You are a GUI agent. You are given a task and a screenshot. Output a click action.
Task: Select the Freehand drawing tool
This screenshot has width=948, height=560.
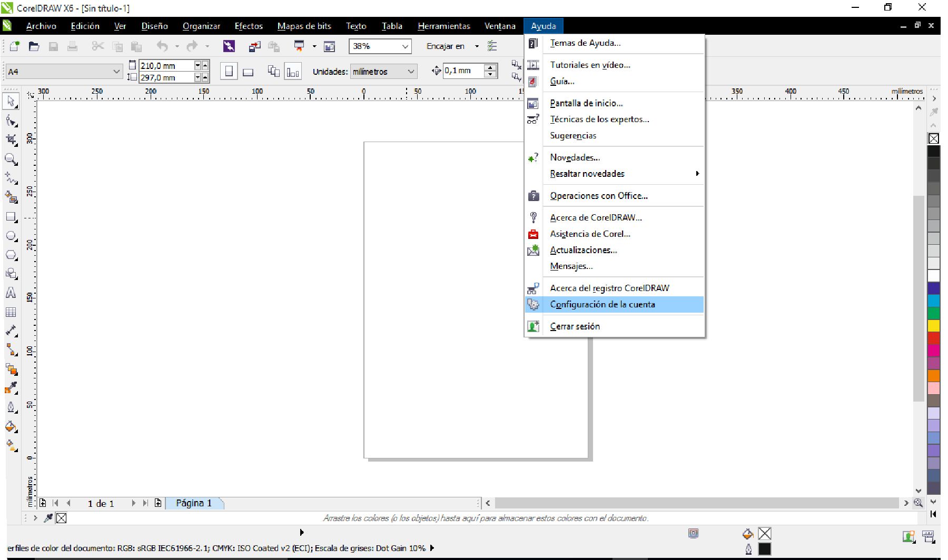click(x=11, y=178)
